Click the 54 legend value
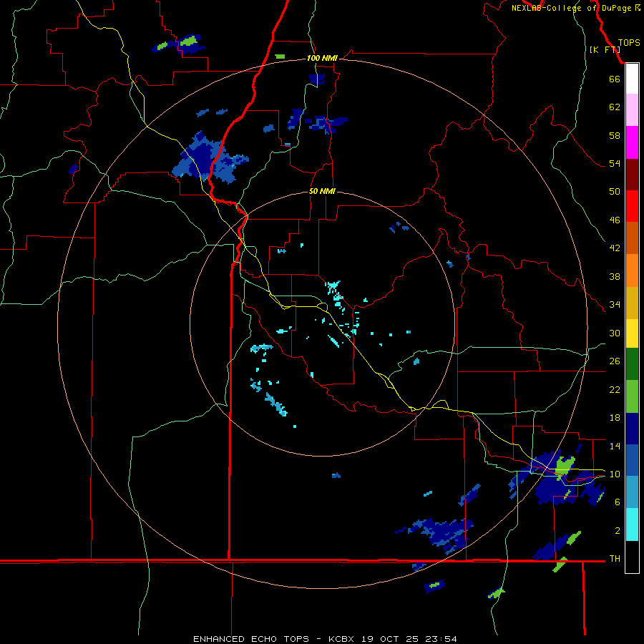 tap(615, 164)
